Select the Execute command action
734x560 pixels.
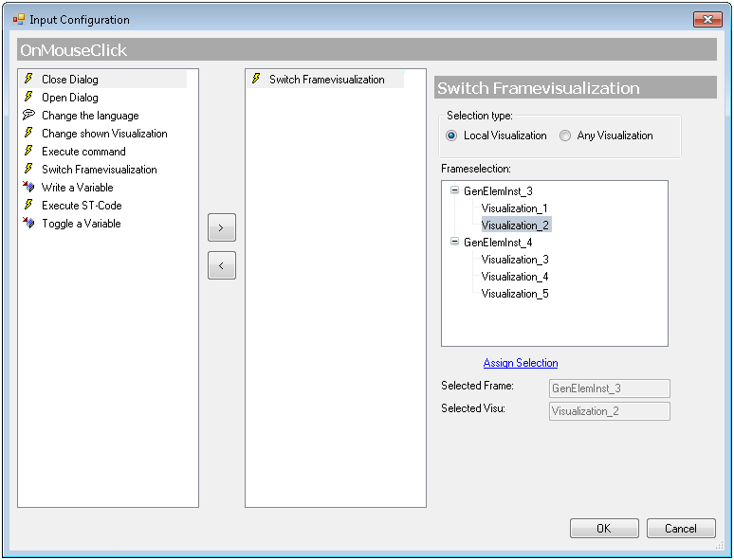83,152
